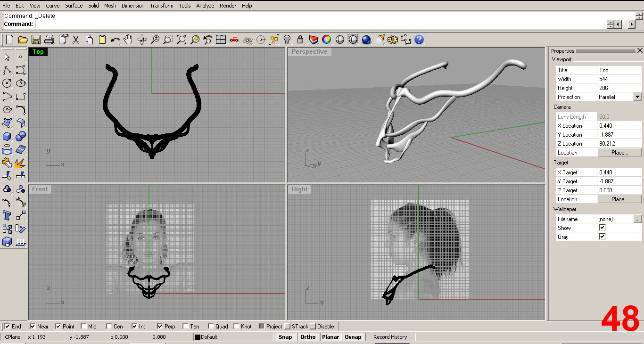Click the wallpaper Filename browse button
Viewport: 644px width, 344px height.
click(637, 219)
